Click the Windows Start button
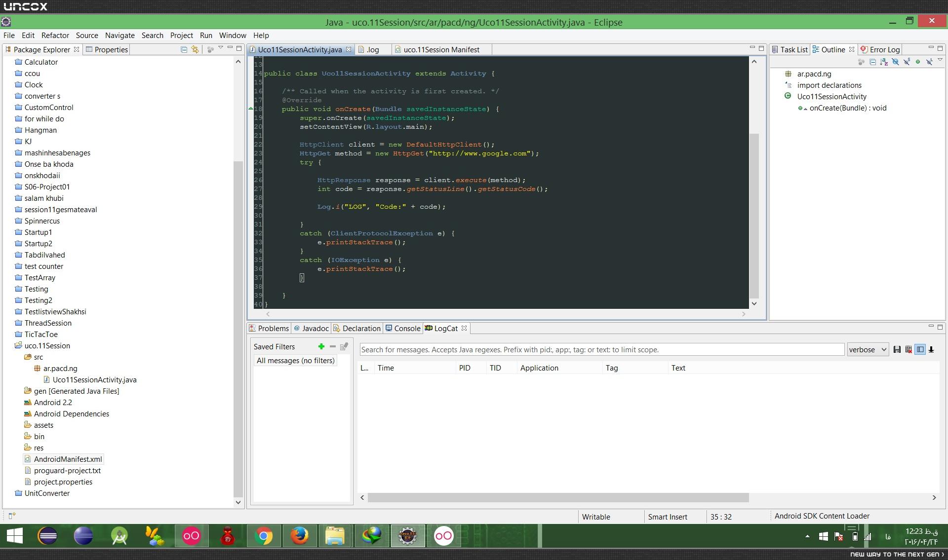The height and width of the screenshot is (560, 948). [x=15, y=536]
